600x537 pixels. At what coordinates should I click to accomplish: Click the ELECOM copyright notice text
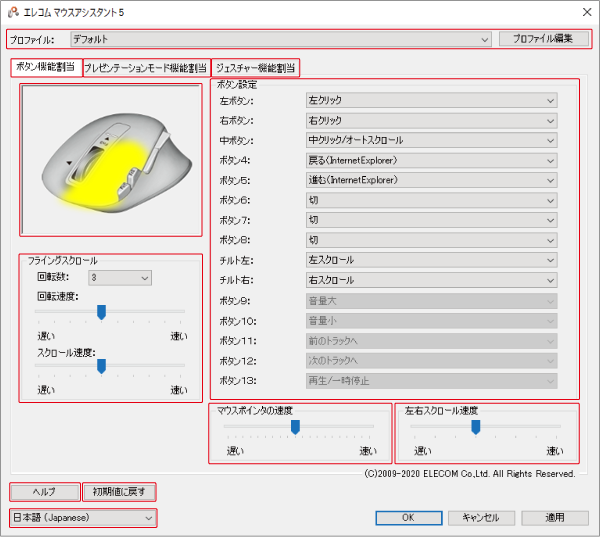pos(470,474)
